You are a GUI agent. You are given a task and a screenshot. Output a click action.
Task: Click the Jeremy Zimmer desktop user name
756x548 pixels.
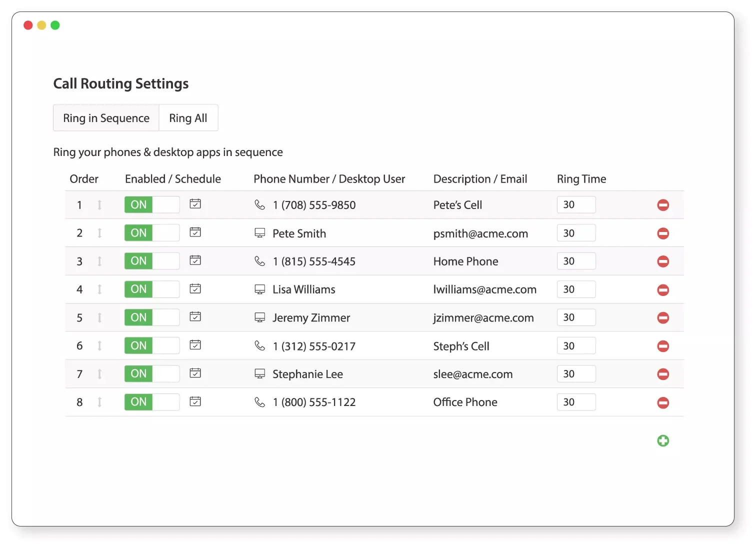coord(311,318)
